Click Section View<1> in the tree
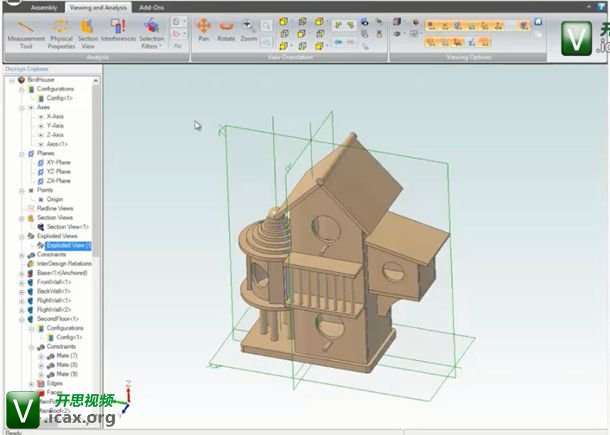 (68, 226)
